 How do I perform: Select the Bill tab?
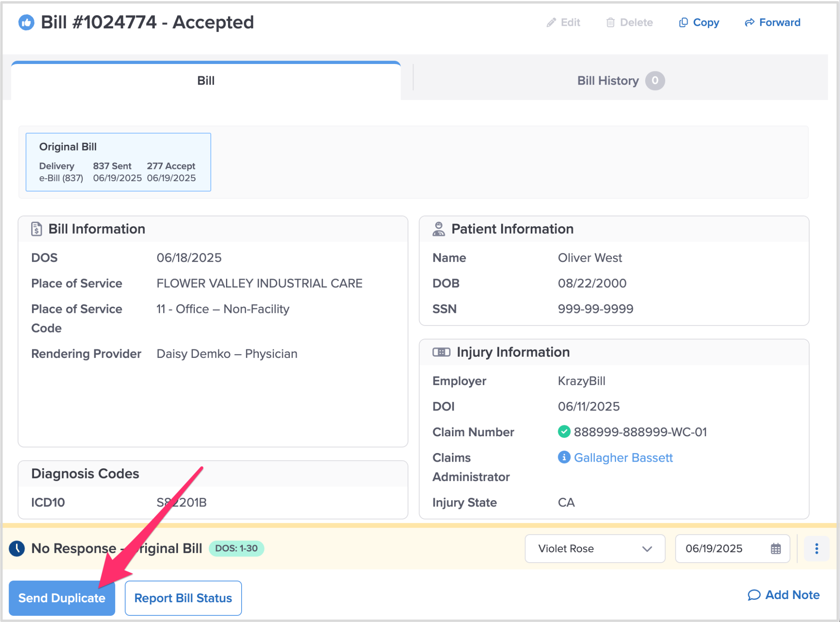(x=206, y=81)
